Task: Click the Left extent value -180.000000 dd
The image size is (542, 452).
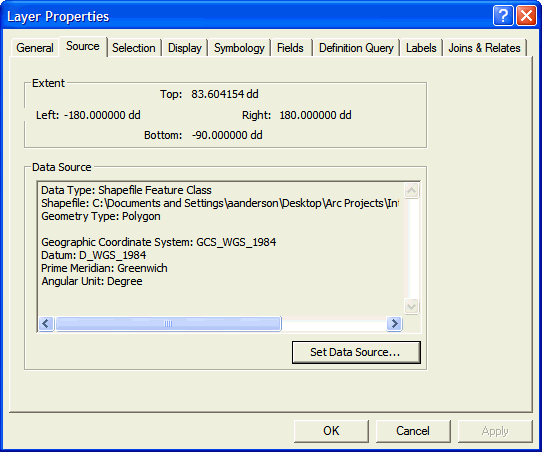Action: [102, 115]
